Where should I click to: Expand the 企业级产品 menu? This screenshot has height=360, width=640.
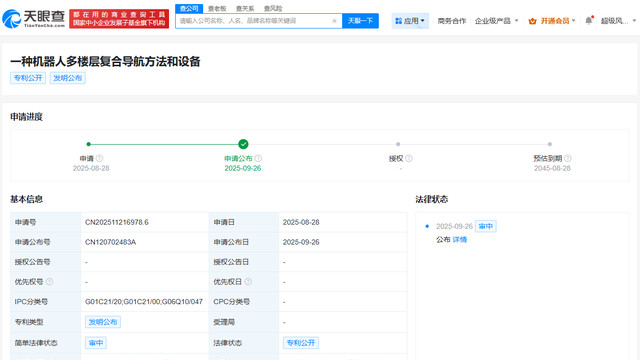point(496,21)
